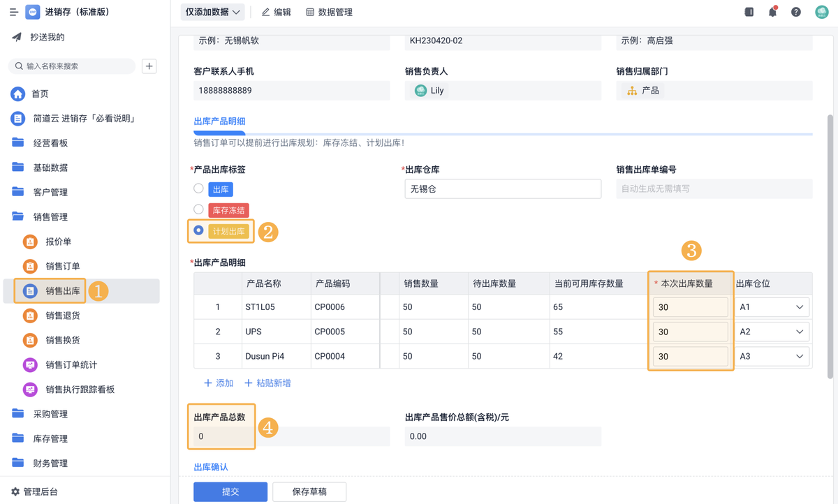
Task: Open the home page icon 首页
Action: click(x=18, y=94)
